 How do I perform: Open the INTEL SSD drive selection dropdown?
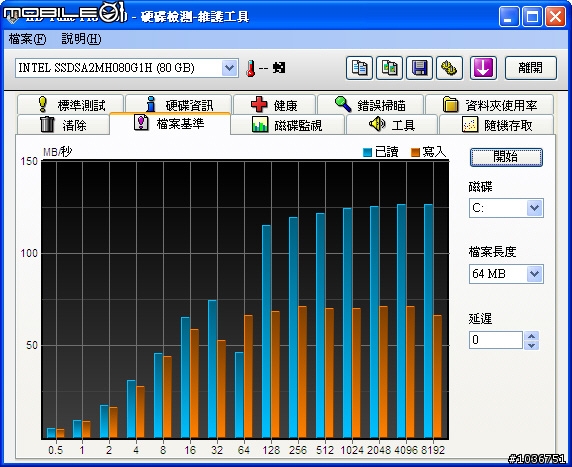[x=229, y=68]
